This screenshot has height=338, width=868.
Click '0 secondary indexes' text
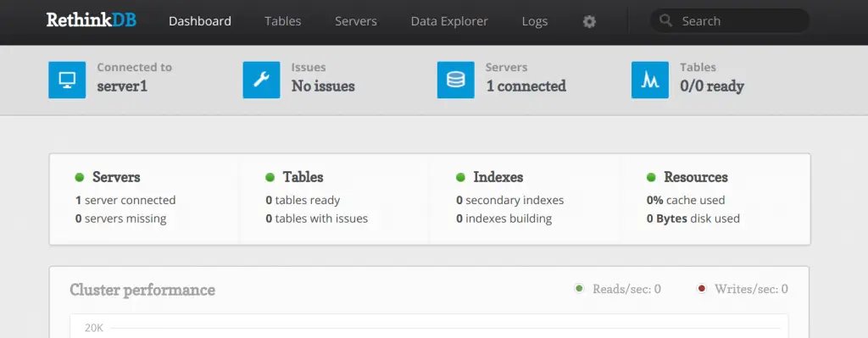pyautogui.click(x=509, y=200)
